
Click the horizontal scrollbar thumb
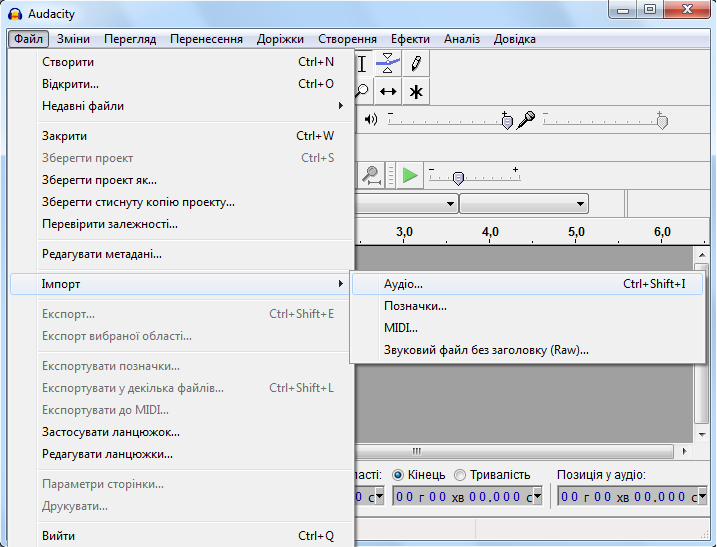[x=514, y=451]
